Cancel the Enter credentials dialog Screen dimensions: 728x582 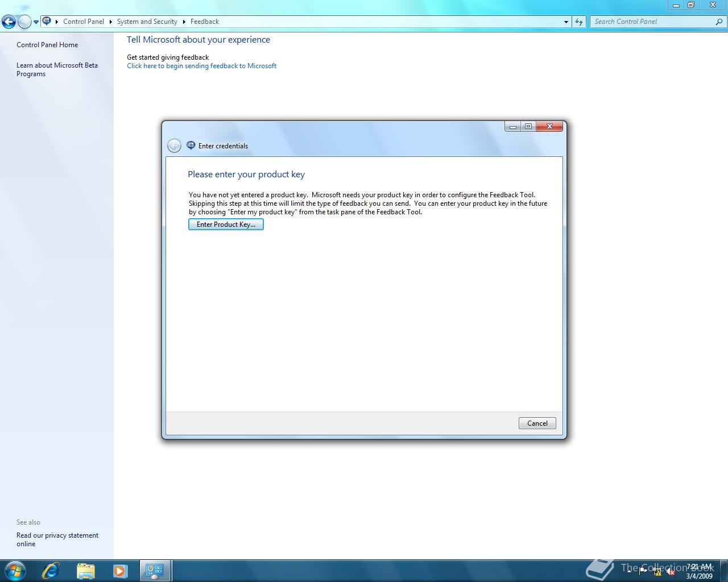[537, 423]
